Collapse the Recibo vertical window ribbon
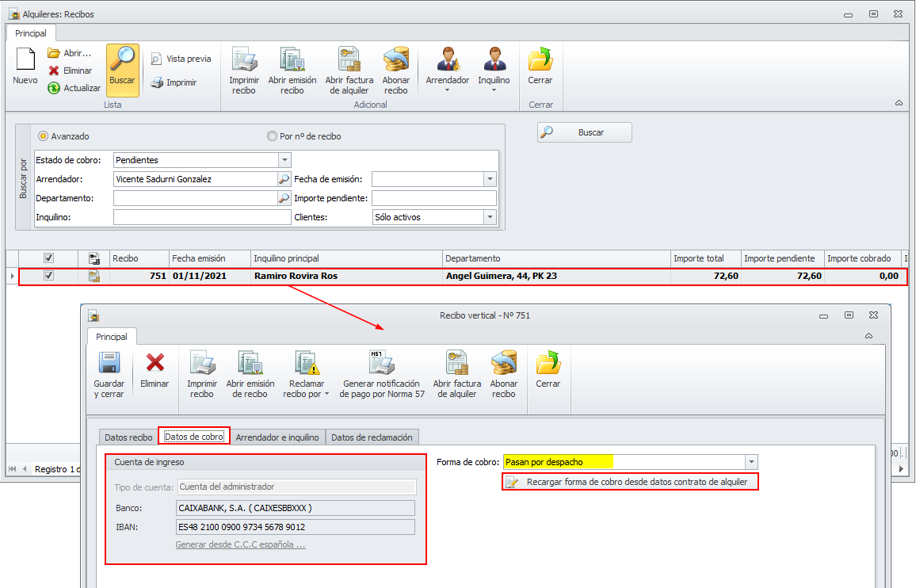916x588 pixels. (x=868, y=336)
